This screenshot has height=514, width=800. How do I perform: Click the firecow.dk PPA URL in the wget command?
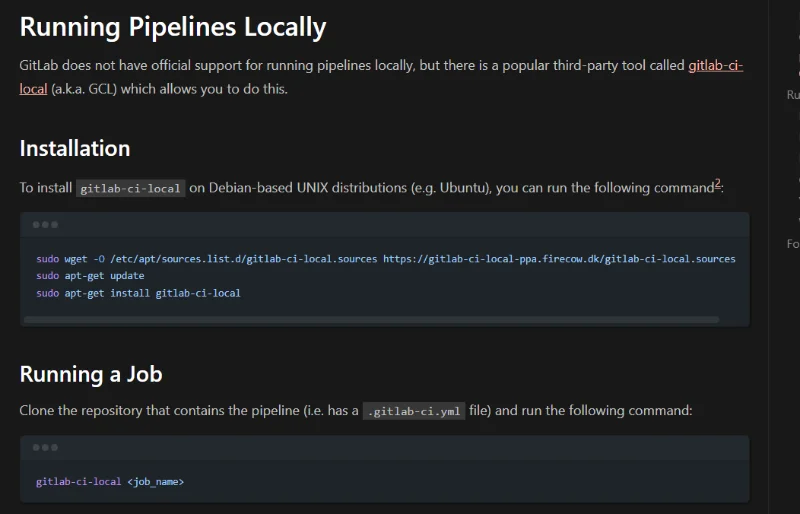tap(559, 259)
